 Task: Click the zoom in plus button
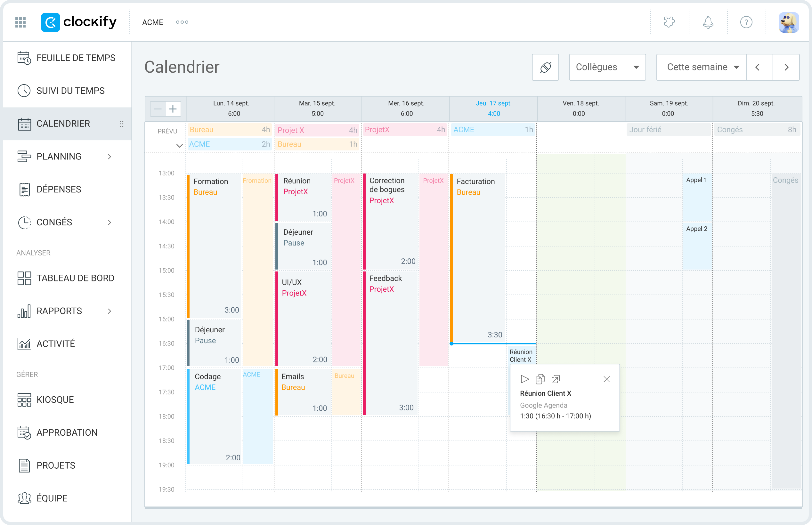coord(173,109)
